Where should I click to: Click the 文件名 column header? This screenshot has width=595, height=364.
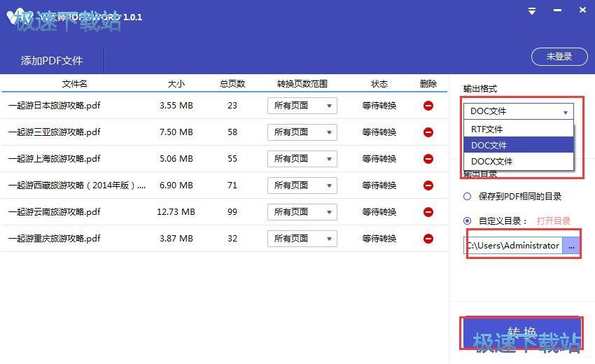point(74,83)
